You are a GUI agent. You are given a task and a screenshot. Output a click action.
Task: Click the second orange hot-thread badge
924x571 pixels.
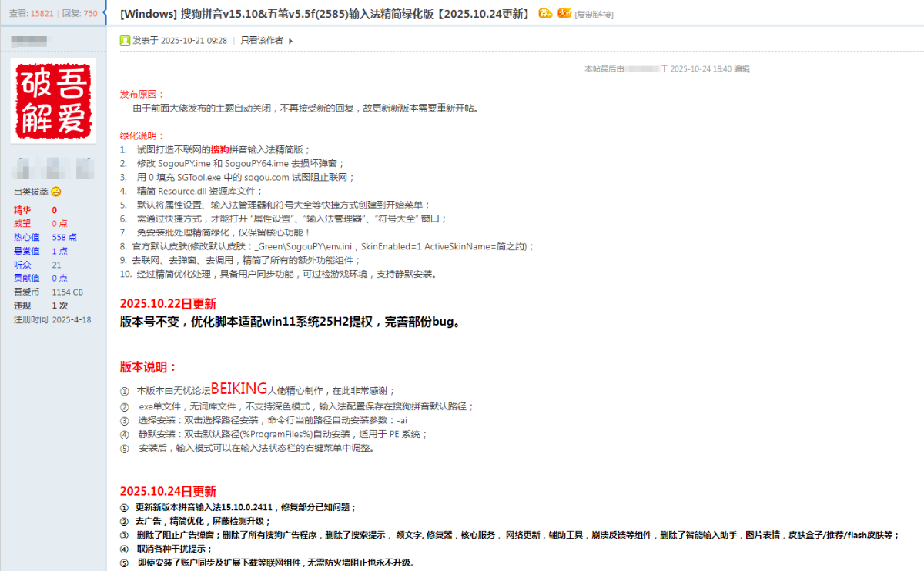click(564, 14)
